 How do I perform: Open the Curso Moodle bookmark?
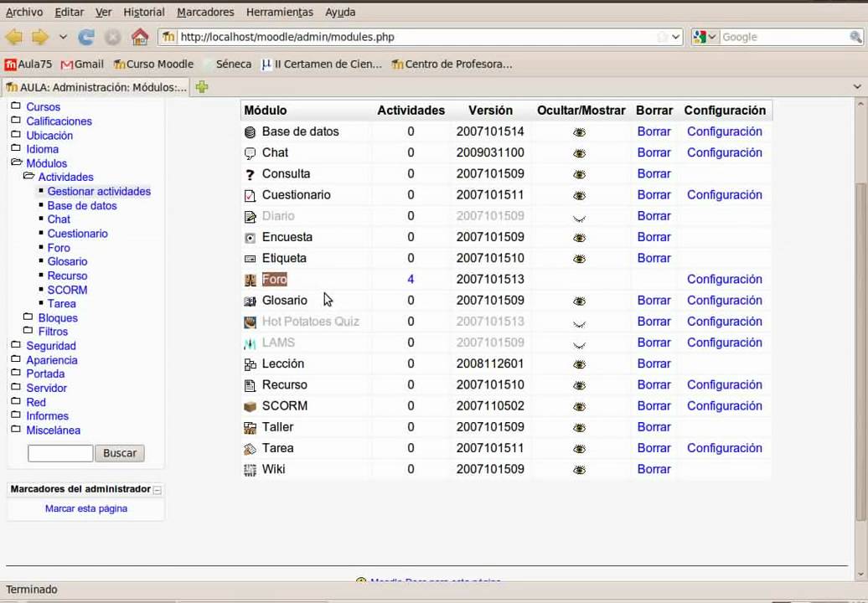pyautogui.click(x=154, y=64)
